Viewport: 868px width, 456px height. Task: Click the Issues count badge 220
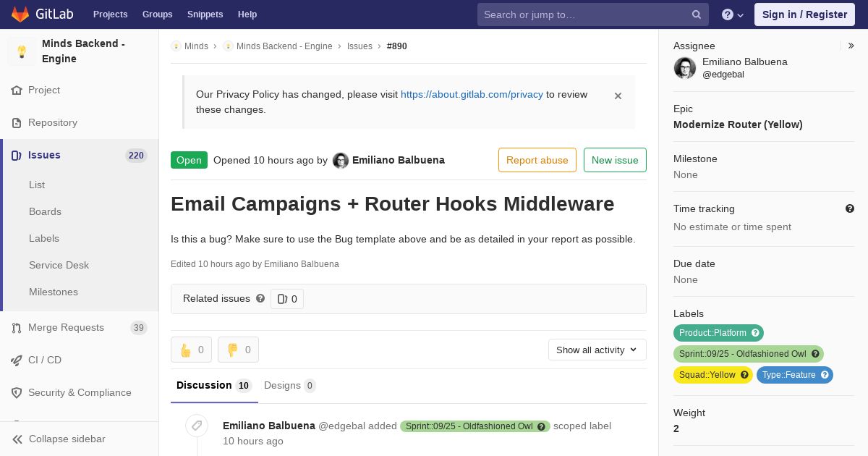[x=136, y=156]
